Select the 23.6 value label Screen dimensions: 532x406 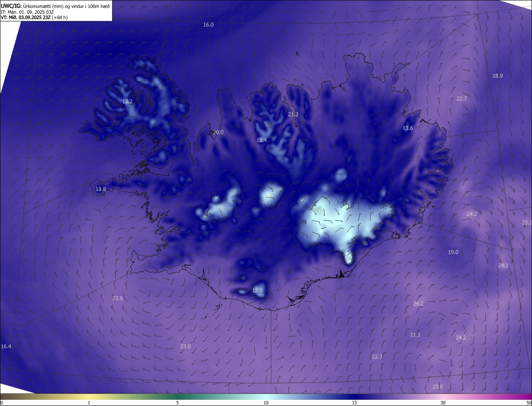[x=438, y=387]
